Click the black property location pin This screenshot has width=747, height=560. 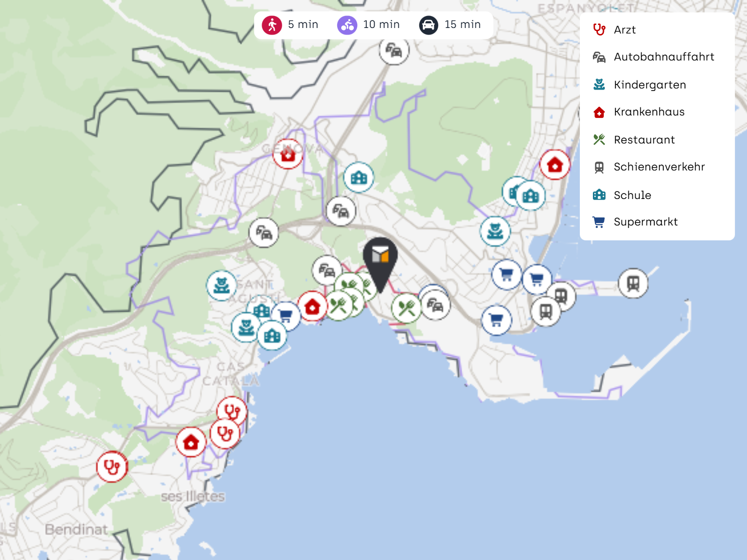(x=380, y=262)
